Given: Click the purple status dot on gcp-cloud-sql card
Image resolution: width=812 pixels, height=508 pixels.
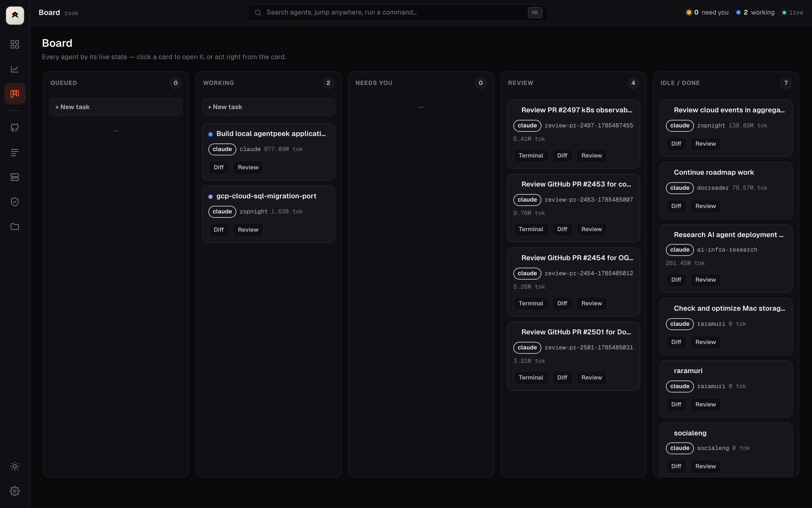Looking at the screenshot, I should 210,196.
